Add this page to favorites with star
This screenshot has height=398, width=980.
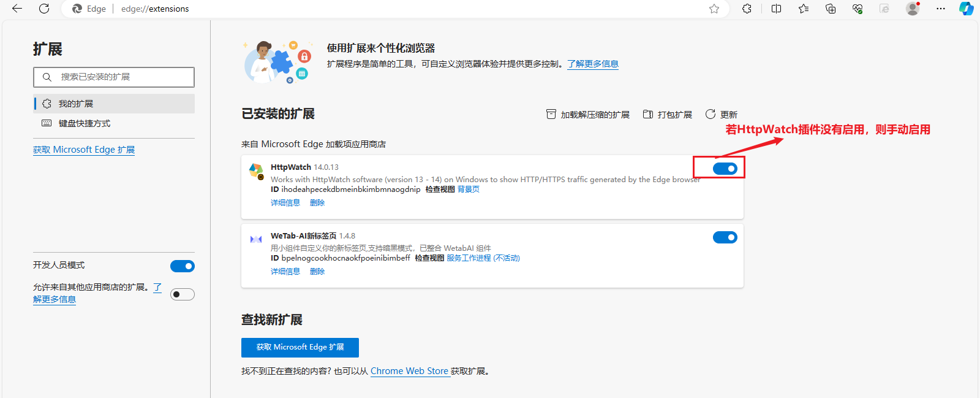point(714,9)
